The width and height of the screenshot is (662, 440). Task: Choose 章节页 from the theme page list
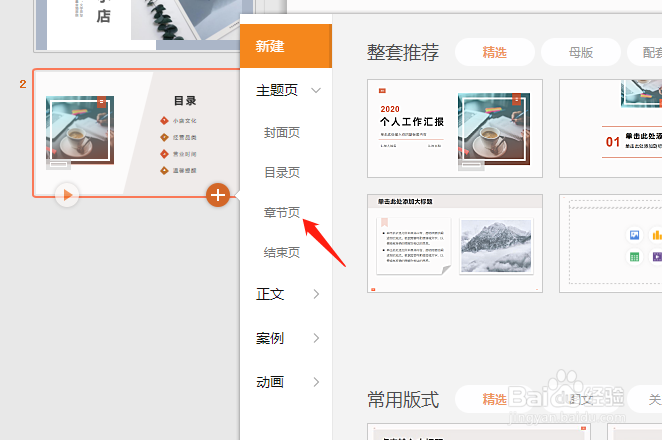point(282,212)
